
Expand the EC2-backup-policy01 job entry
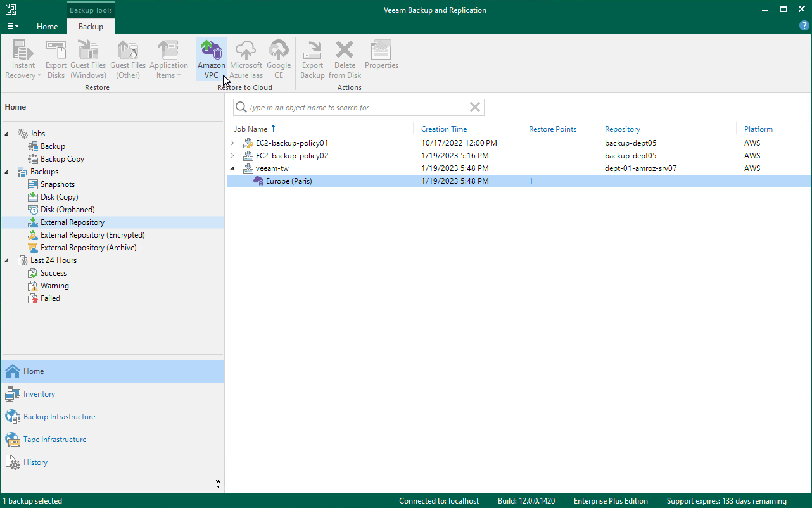tap(232, 143)
